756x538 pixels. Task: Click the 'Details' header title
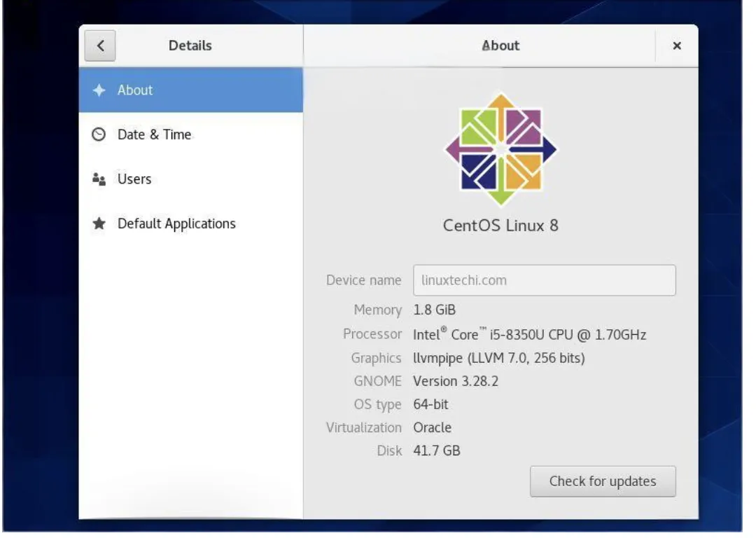190,46
